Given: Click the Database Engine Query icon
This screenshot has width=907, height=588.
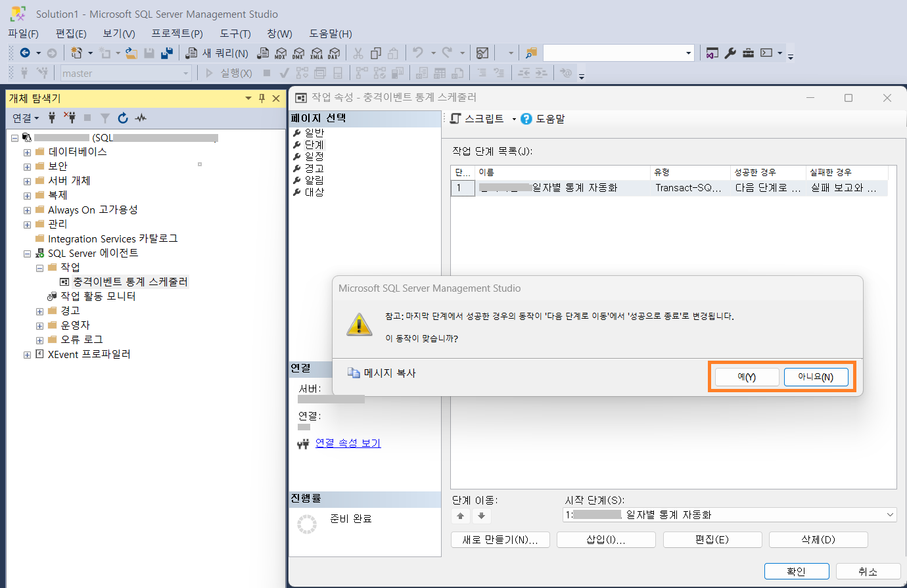Looking at the screenshot, I should (x=263, y=53).
